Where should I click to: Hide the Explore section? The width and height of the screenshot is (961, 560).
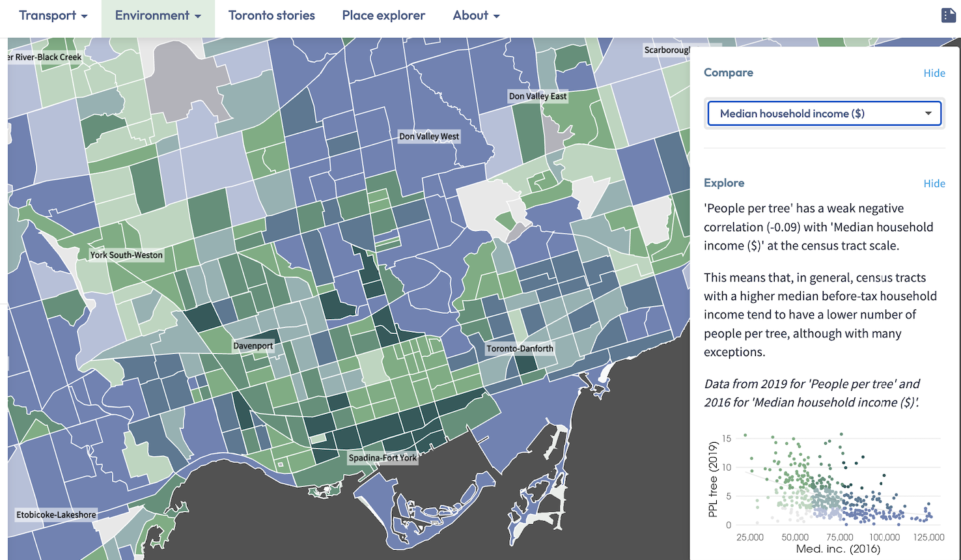point(934,184)
